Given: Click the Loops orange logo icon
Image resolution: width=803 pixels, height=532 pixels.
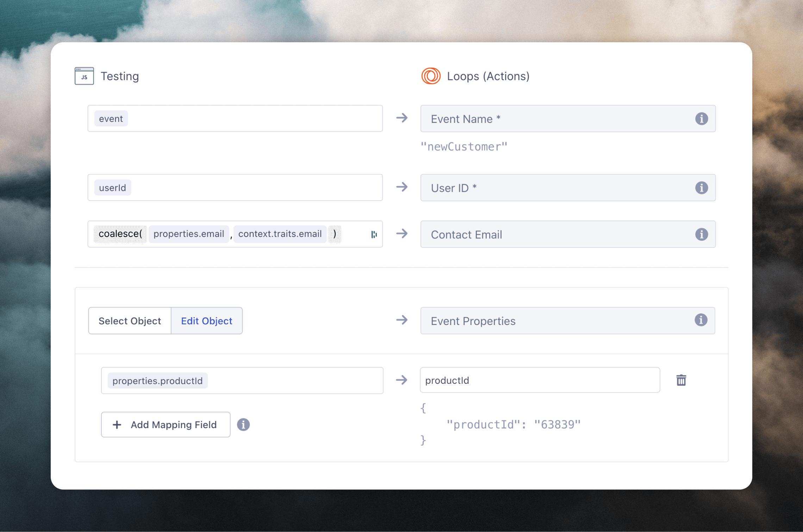Looking at the screenshot, I should [x=431, y=76].
